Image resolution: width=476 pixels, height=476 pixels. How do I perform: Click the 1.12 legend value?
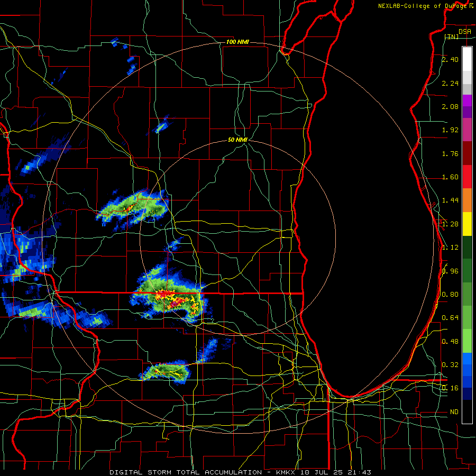[450, 248]
